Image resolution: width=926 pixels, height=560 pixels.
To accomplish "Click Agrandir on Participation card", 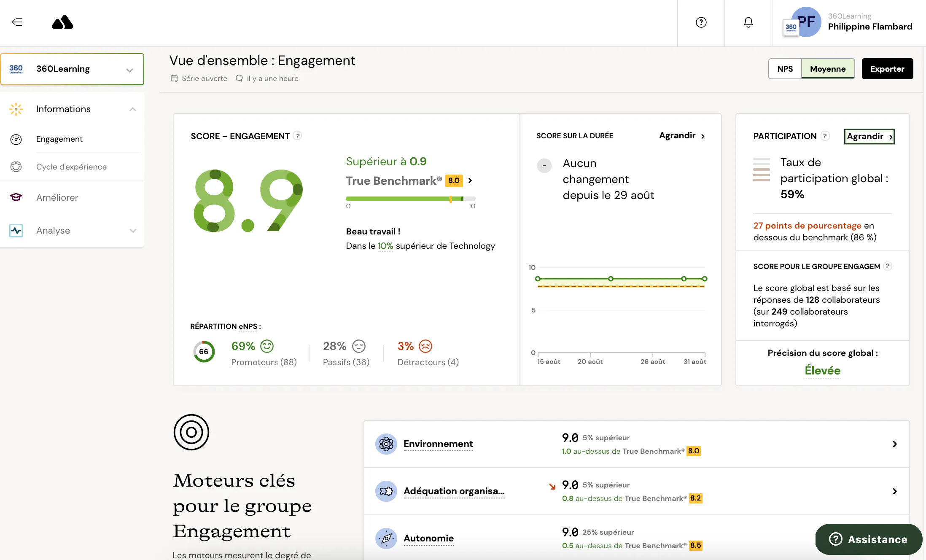I will click(x=869, y=136).
